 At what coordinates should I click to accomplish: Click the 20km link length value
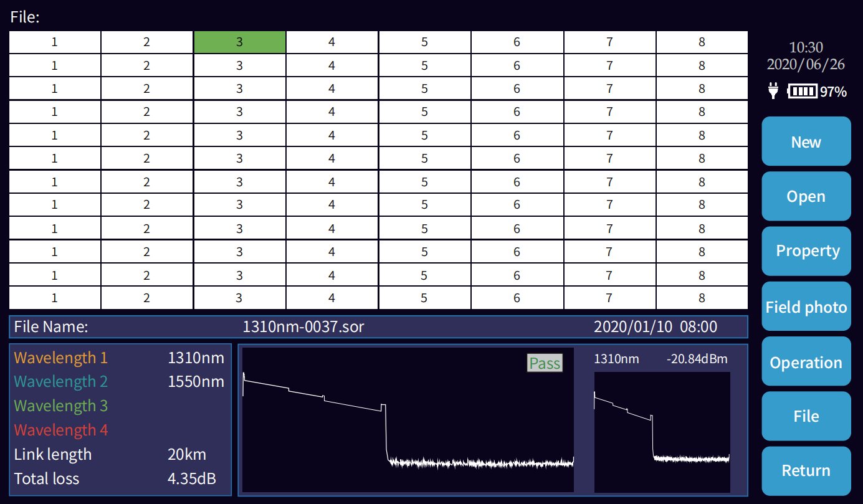point(186,455)
